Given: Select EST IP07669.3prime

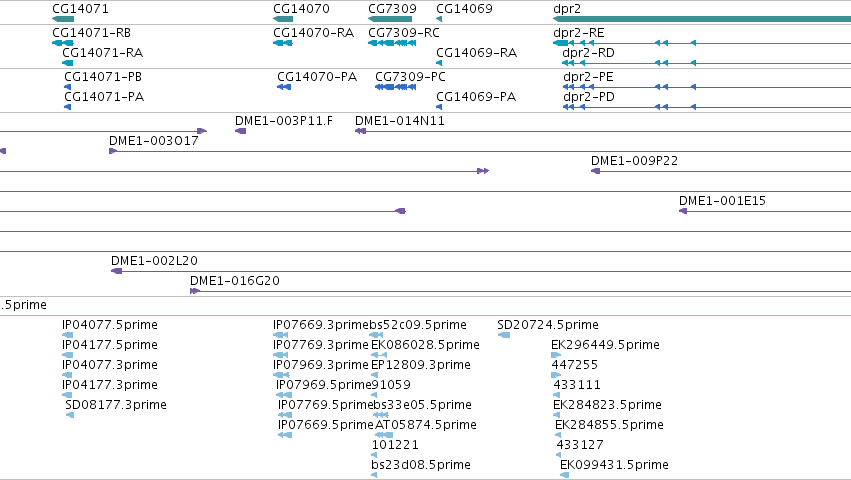Looking at the screenshot, I should [321, 325].
